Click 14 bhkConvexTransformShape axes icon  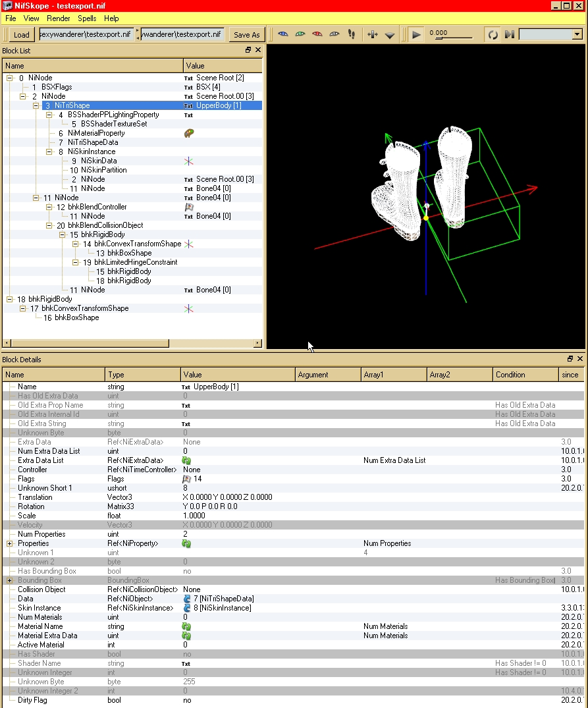coord(189,244)
